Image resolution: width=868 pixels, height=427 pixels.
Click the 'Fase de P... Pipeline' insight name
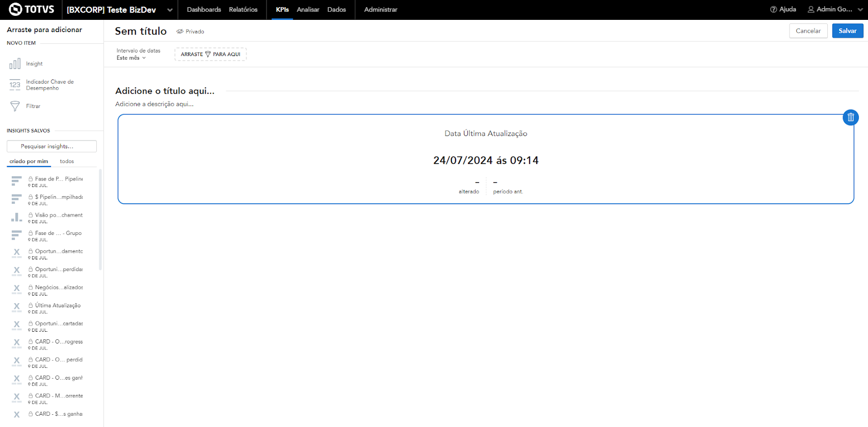(x=59, y=179)
